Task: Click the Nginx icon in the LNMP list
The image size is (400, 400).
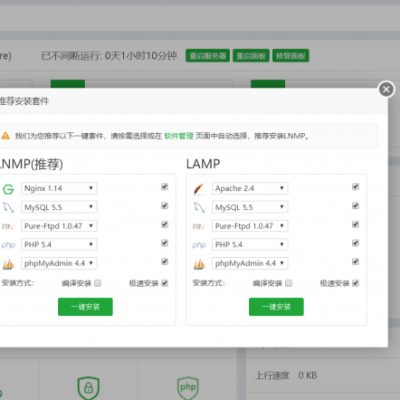Action: [x=8, y=189]
